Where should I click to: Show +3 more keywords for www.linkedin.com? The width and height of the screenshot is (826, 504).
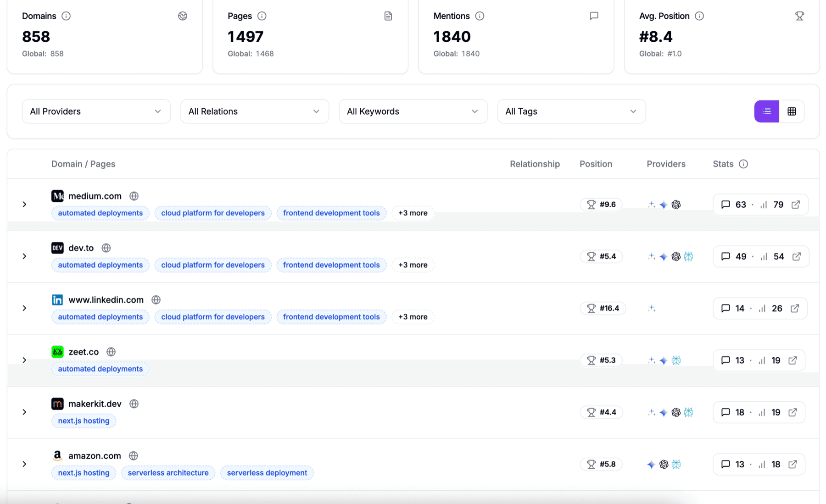click(413, 316)
